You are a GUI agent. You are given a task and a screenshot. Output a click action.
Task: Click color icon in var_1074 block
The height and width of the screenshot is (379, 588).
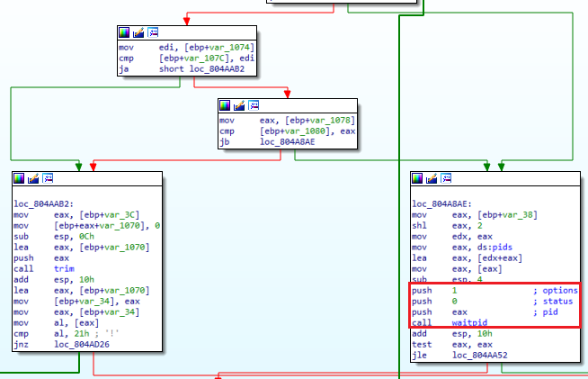click(x=124, y=32)
